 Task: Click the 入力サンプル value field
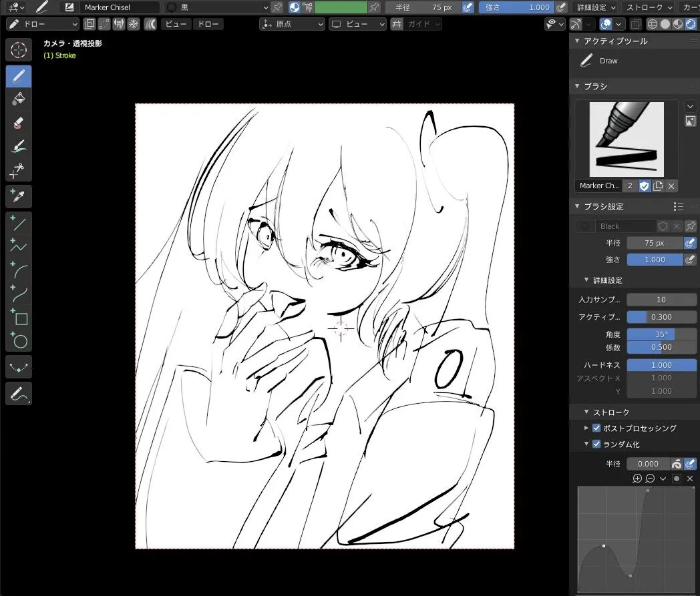[x=661, y=300]
